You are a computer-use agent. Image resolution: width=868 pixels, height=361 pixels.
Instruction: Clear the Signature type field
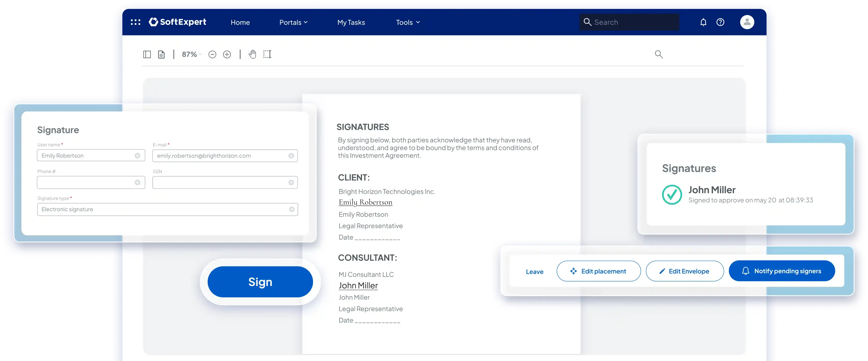point(292,209)
